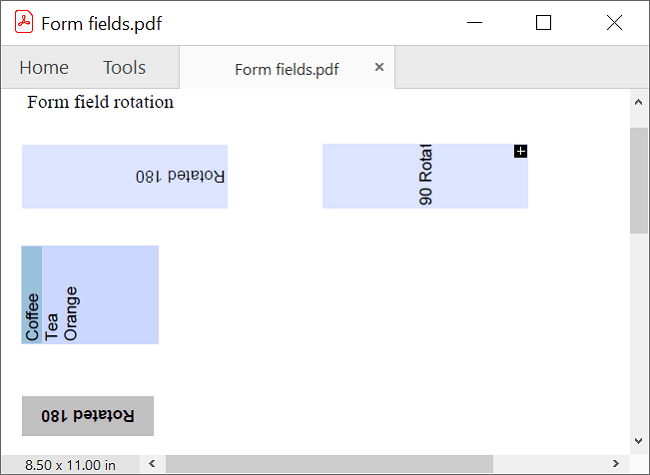650x475 pixels.
Task: Switch to the Form fields.pdf document tab
Action: (x=286, y=69)
